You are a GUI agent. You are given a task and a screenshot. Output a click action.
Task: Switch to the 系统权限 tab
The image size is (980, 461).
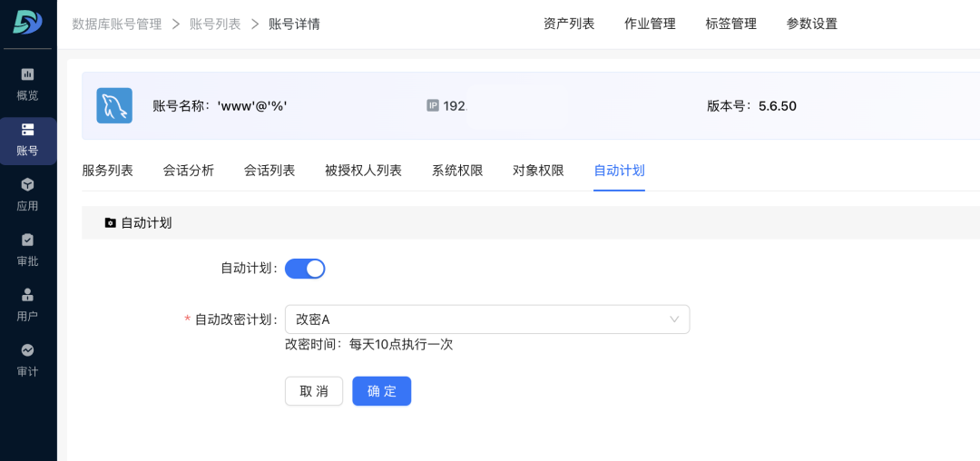(x=457, y=171)
